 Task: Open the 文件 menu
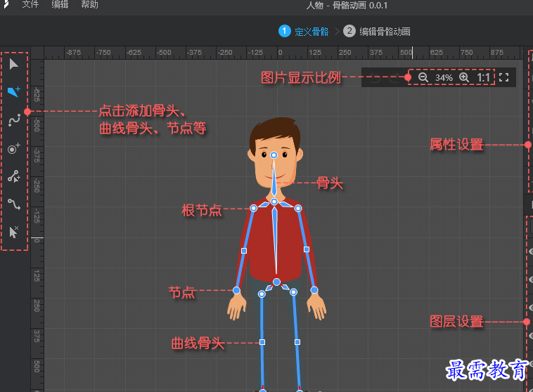pyautogui.click(x=30, y=5)
